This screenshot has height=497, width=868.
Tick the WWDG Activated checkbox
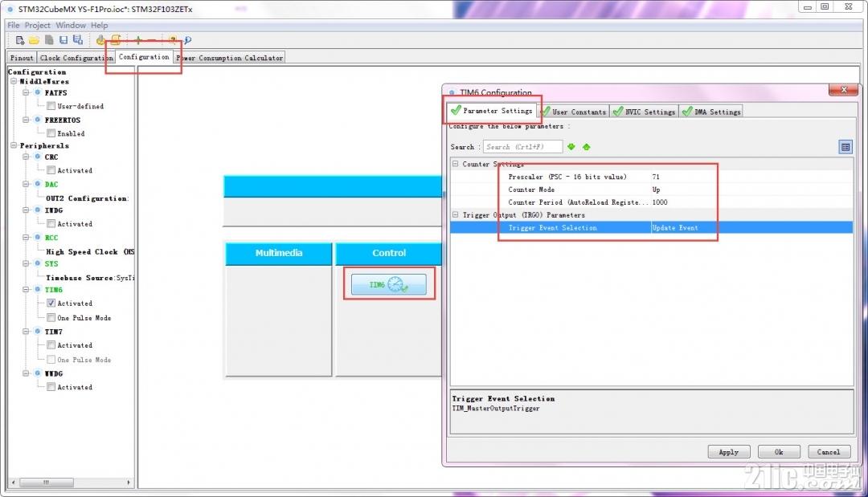point(51,387)
